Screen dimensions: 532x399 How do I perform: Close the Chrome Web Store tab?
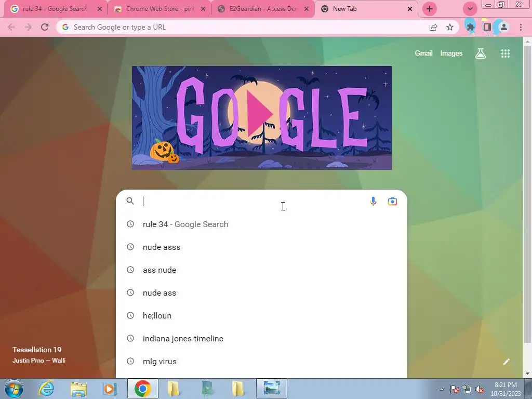point(203,9)
